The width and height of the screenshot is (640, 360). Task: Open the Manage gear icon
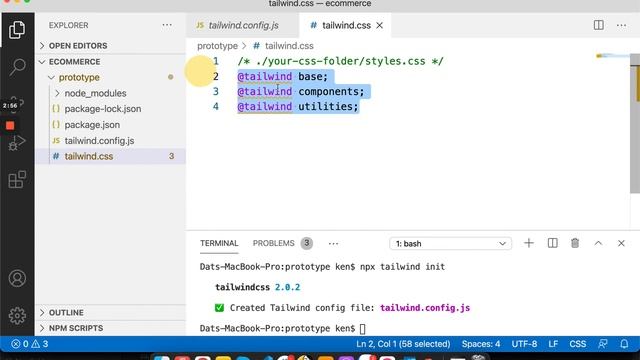click(x=17, y=316)
